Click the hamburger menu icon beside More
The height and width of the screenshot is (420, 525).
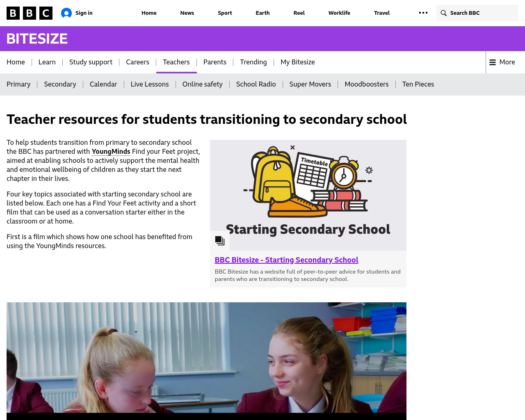pos(493,62)
